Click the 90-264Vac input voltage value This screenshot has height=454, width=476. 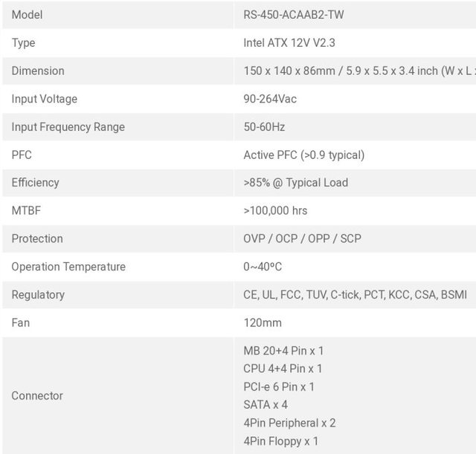pos(270,99)
